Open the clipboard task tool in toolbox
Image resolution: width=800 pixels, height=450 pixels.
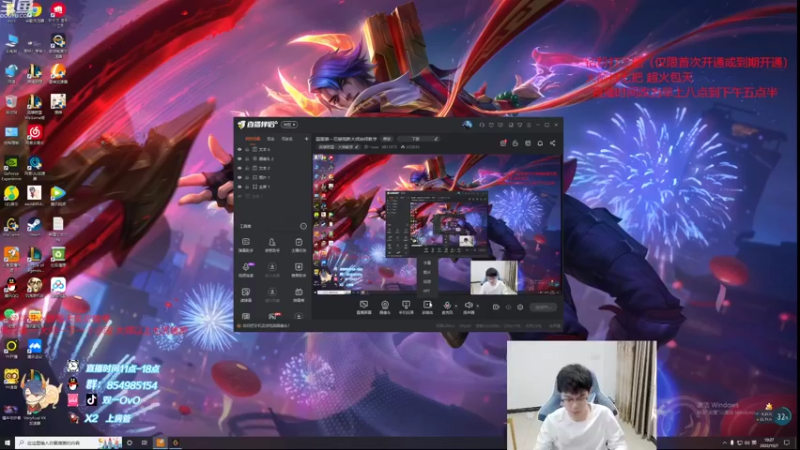pyautogui.click(x=298, y=244)
